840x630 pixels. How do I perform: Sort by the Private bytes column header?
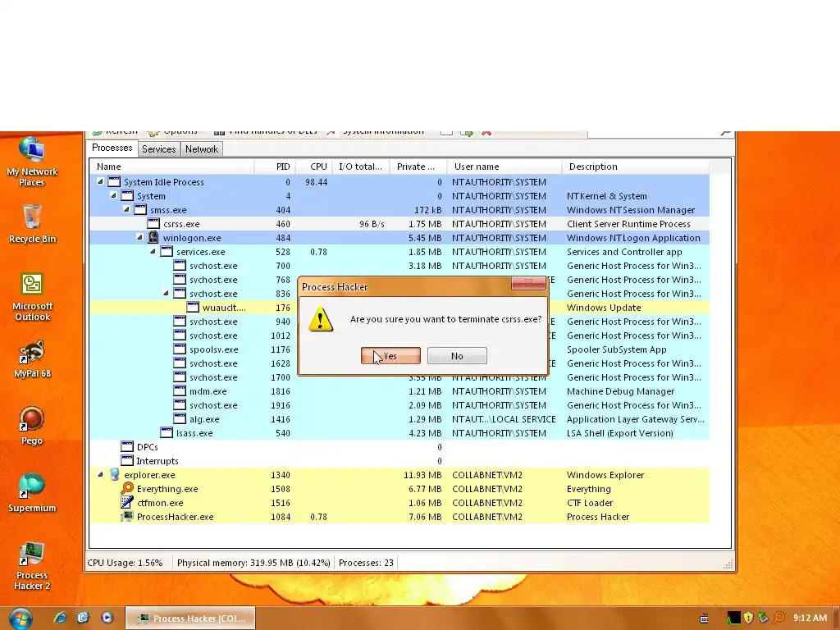tap(418, 167)
